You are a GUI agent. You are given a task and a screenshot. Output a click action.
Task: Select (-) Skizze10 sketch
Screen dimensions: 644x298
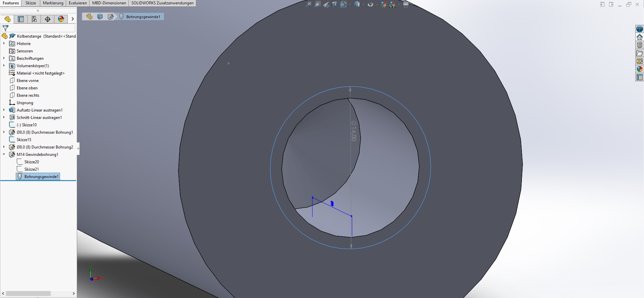(x=23, y=125)
